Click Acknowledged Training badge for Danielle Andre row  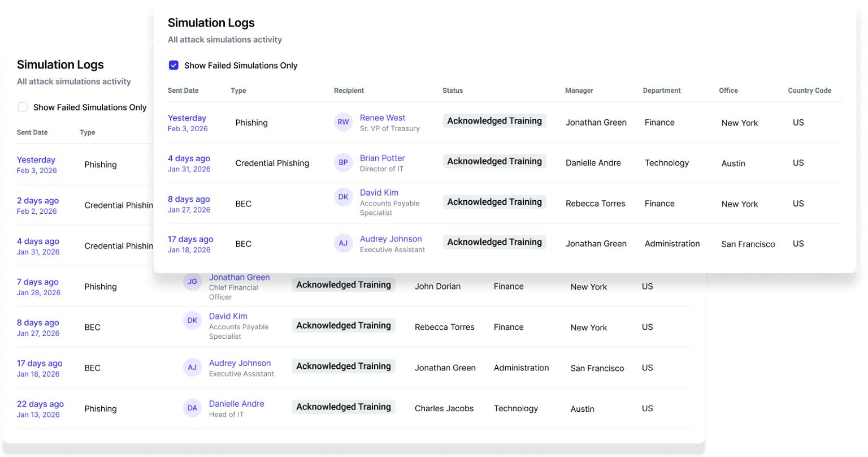344,407
